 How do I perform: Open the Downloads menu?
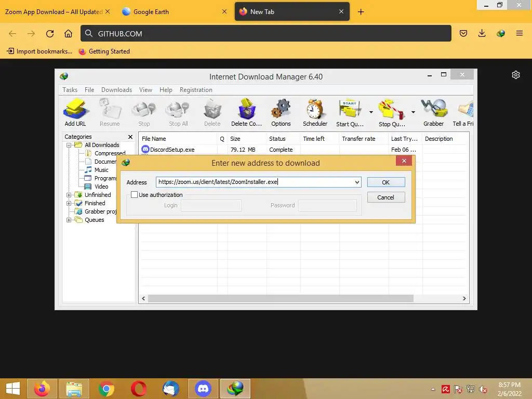pos(116,90)
